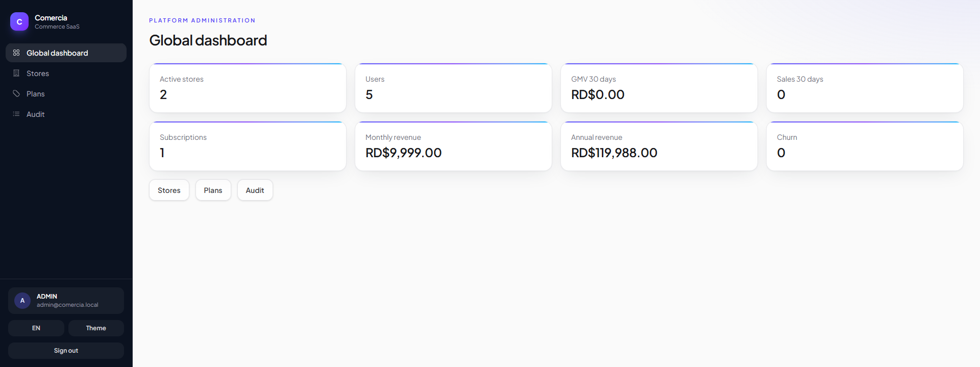Click the admin@comercia.local account panel

pos(66,301)
